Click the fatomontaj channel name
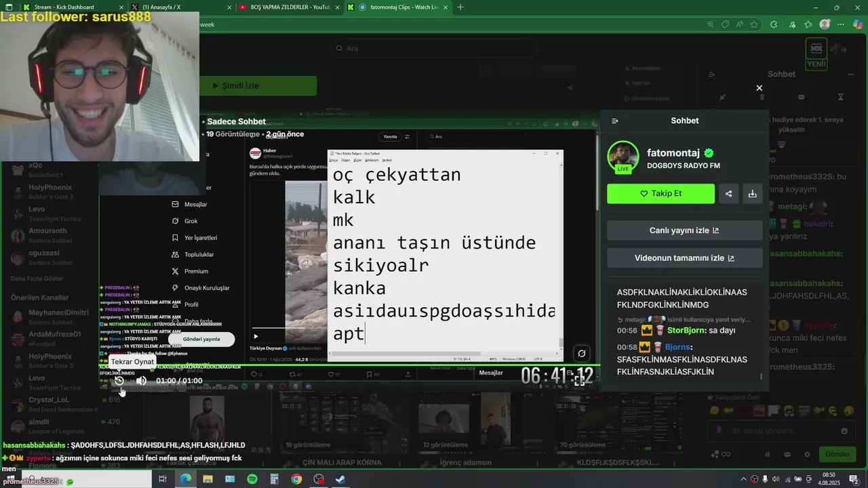 [674, 153]
